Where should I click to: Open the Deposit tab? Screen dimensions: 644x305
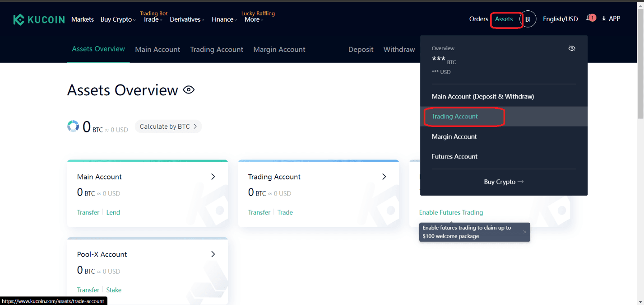361,49
